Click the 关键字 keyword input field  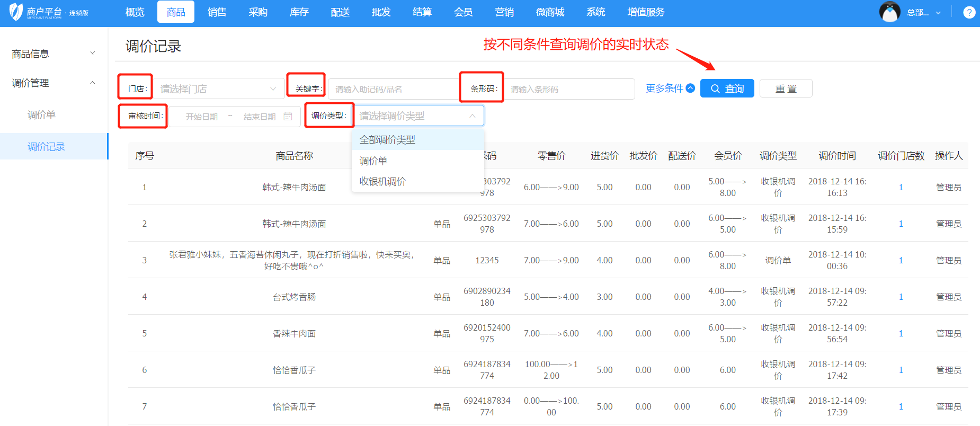393,89
